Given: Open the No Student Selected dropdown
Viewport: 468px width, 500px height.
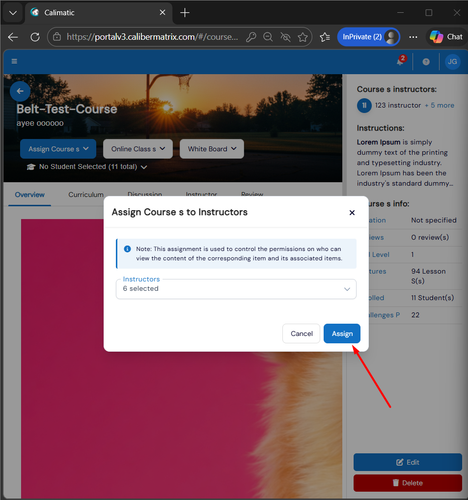Looking at the screenshot, I should point(87,167).
